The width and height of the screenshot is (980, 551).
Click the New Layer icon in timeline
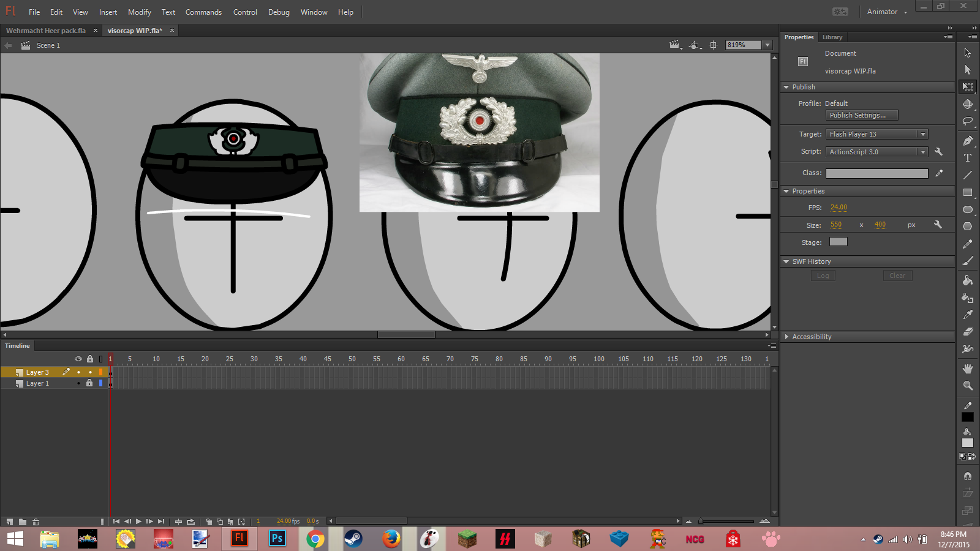pos(9,522)
